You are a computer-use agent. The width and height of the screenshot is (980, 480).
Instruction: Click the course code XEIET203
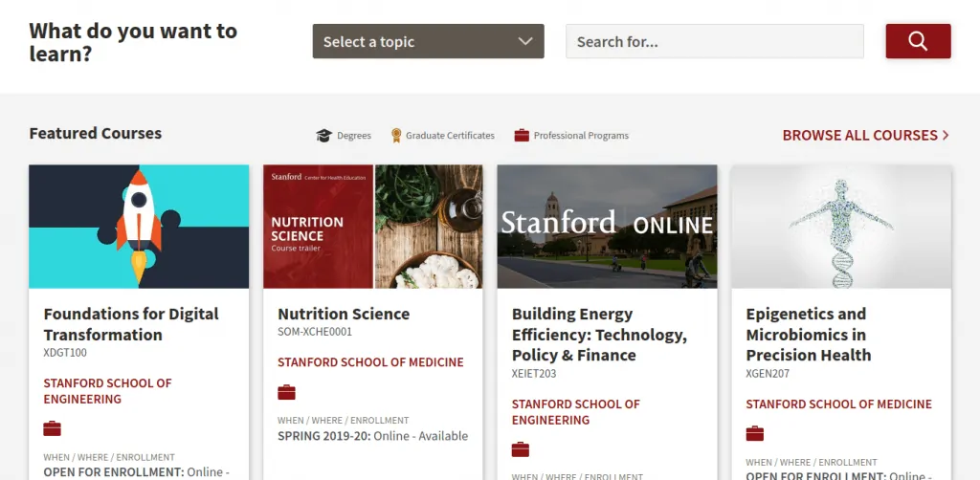[534, 374]
